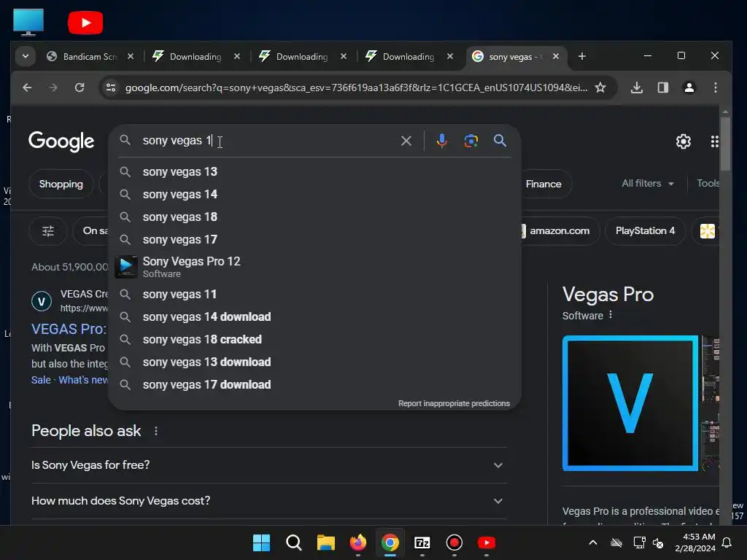Open 7-Zip from taskbar

coord(422,542)
